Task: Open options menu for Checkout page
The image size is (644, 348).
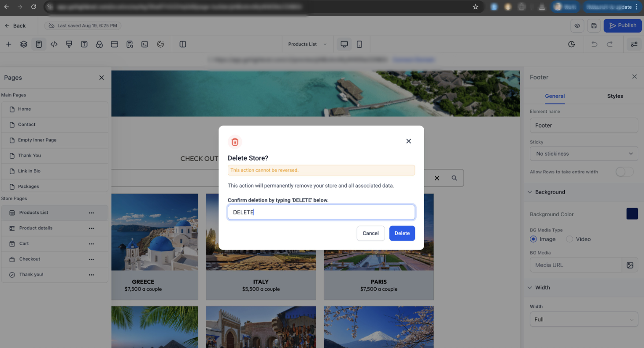Action: (91, 259)
